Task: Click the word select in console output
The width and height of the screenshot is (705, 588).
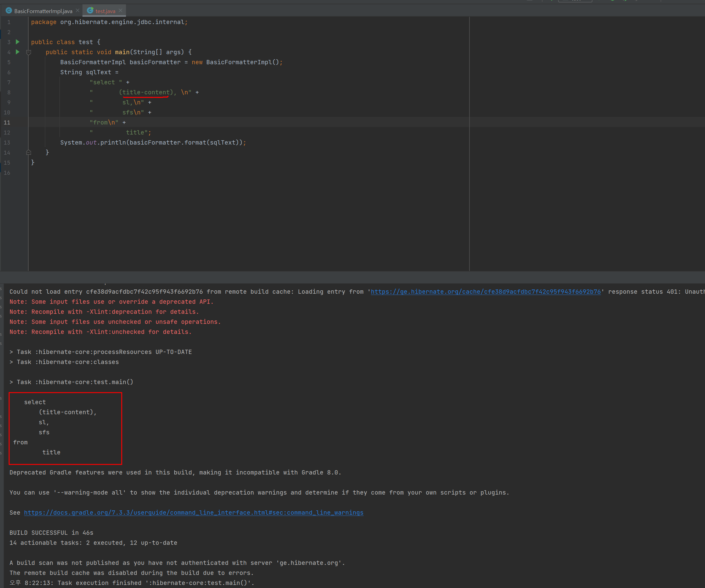Action: (35, 402)
